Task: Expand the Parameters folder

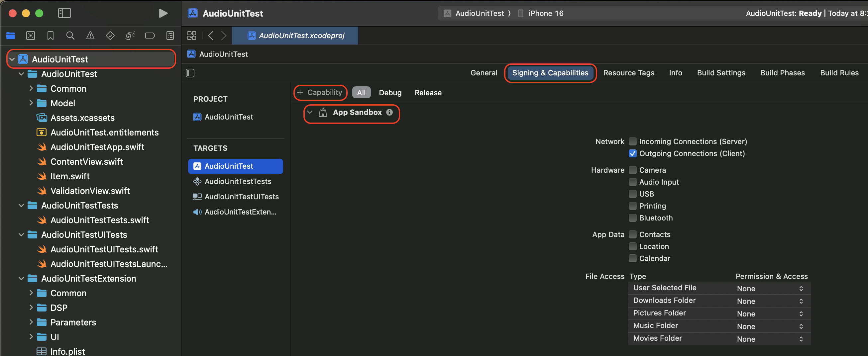Action: [31, 322]
